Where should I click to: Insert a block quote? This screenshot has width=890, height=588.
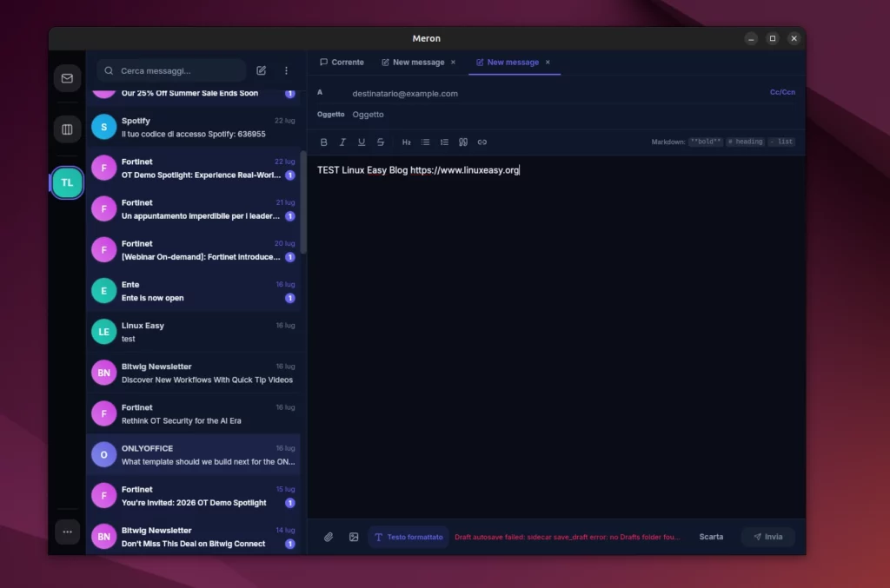[463, 142]
